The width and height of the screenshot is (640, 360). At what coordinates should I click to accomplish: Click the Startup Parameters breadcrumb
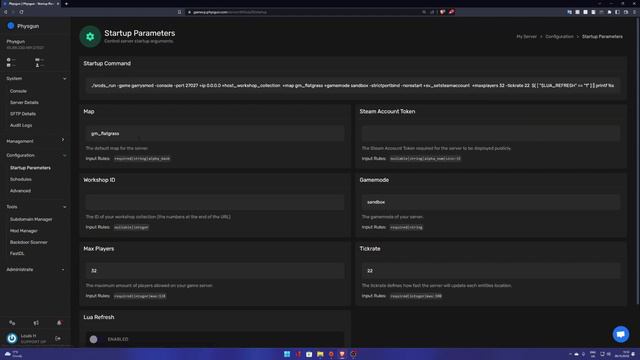pos(602,37)
